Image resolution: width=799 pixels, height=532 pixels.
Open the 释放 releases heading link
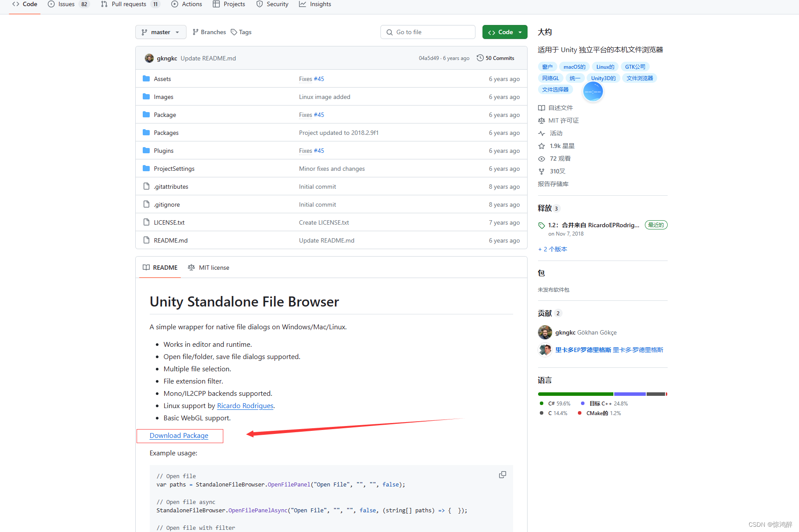pos(549,208)
